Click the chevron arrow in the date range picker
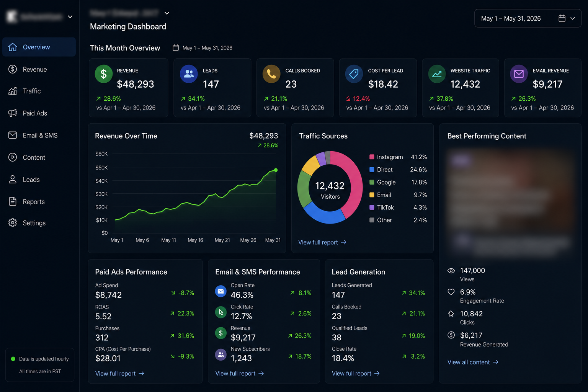 point(573,18)
